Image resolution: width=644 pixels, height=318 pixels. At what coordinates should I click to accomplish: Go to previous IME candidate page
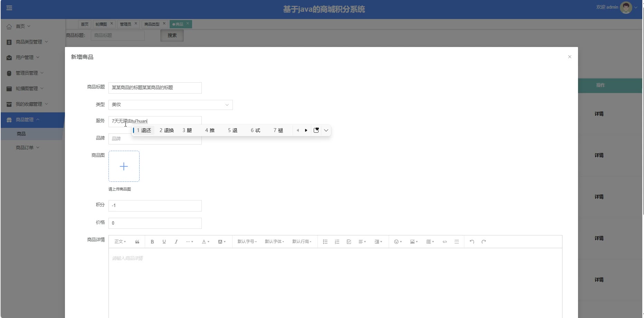298,130
